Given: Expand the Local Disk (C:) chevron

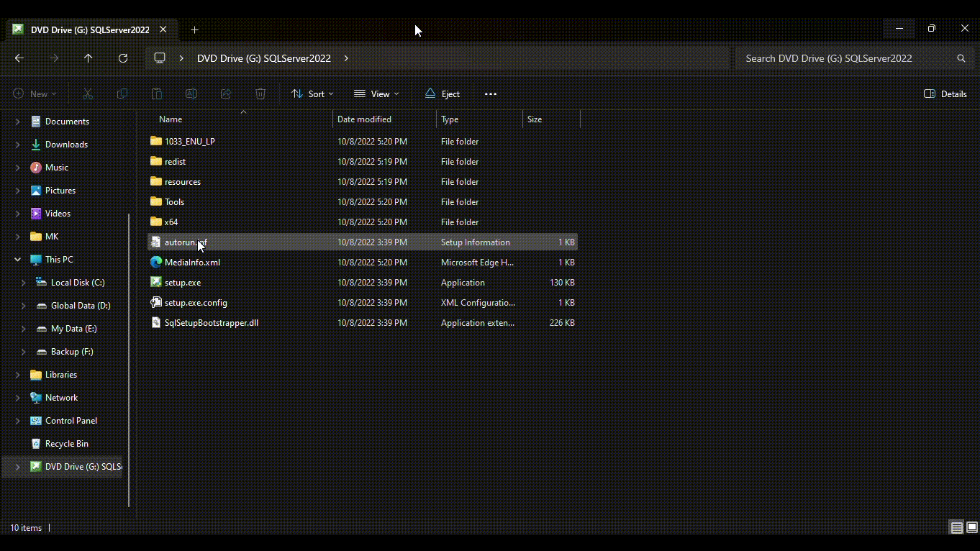Looking at the screenshot, I should click(x=24, y=283).
